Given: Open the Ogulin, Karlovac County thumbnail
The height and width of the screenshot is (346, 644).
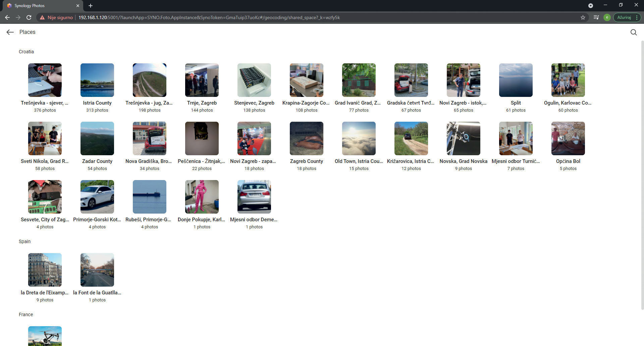Looking at the screenshot, I should [568, 80].
